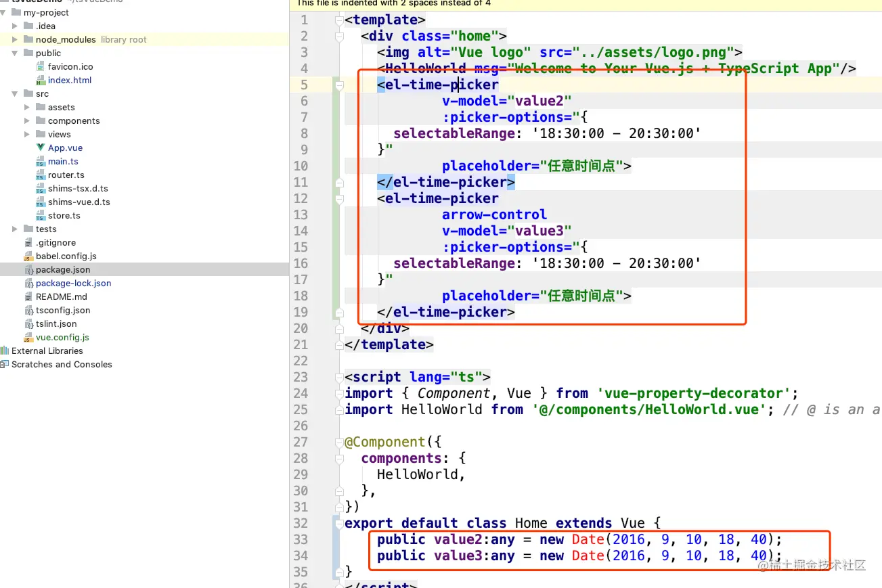The height and width of the screenshot is (588, 882).
Task: Fold the components object at line 28
Action: point(339,459)
